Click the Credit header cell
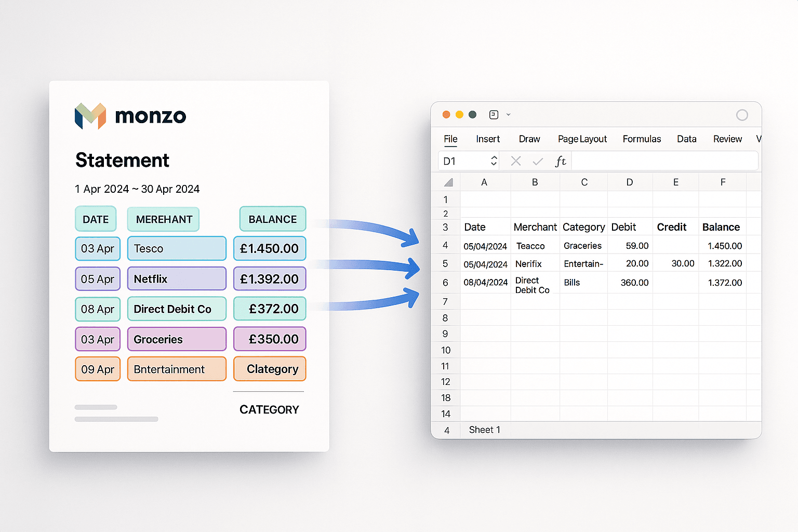 click(676, 227)
